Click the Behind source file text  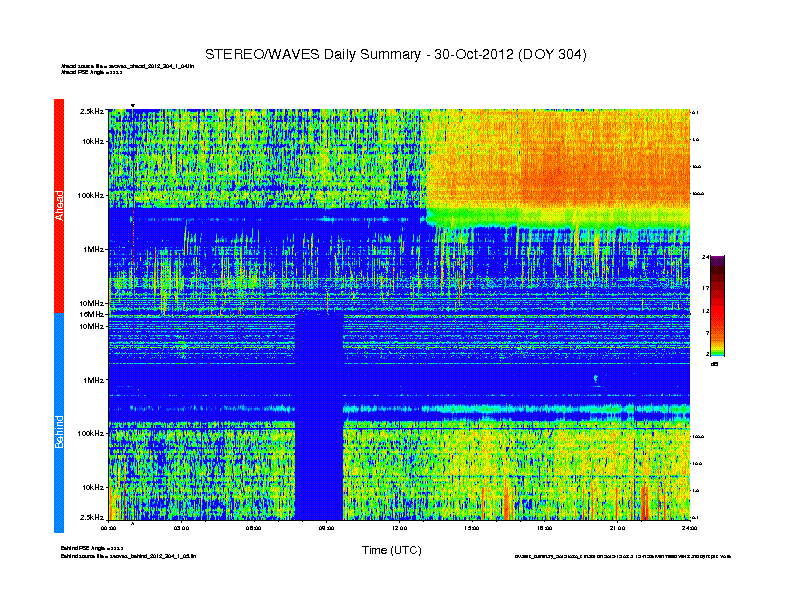128,554
